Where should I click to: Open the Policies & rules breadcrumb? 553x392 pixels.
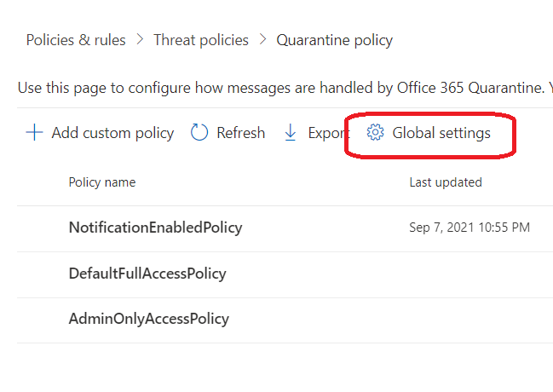pyautogui.click(x=76, y=40)
